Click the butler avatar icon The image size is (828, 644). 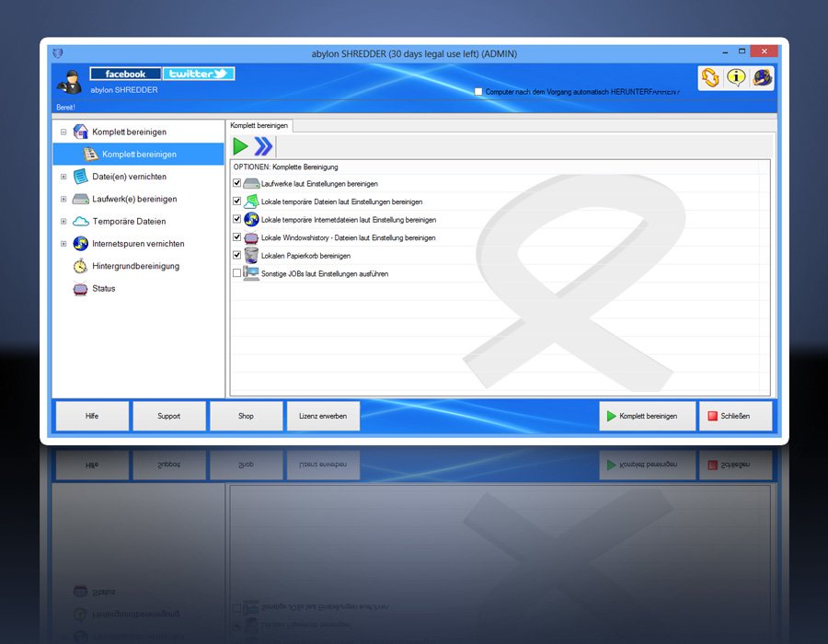70,82
